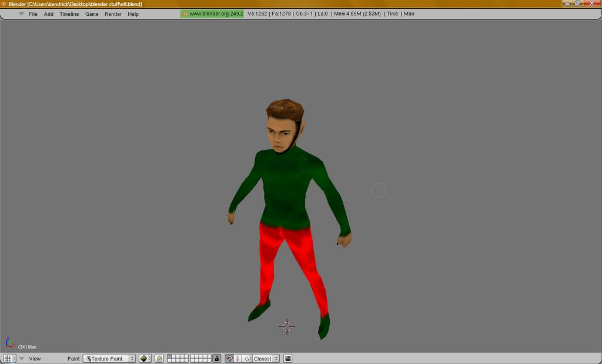The image size is (602, 364).
Task: Click the XYZ axis indicator in the viewport
Action: (9, 342)
